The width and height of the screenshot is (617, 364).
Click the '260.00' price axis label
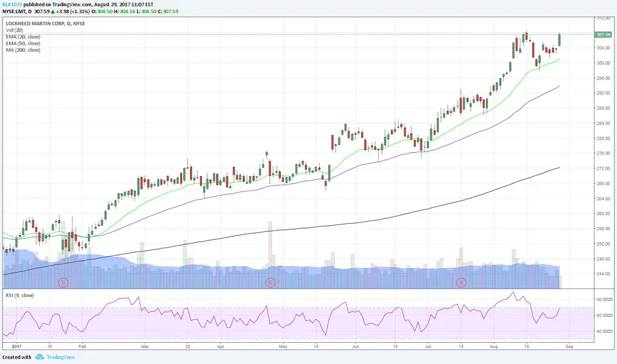tap(604, 214)
